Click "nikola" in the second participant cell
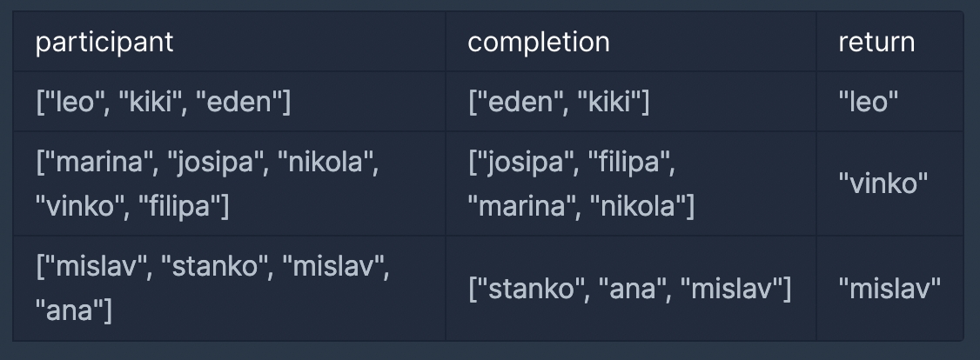 325,163
